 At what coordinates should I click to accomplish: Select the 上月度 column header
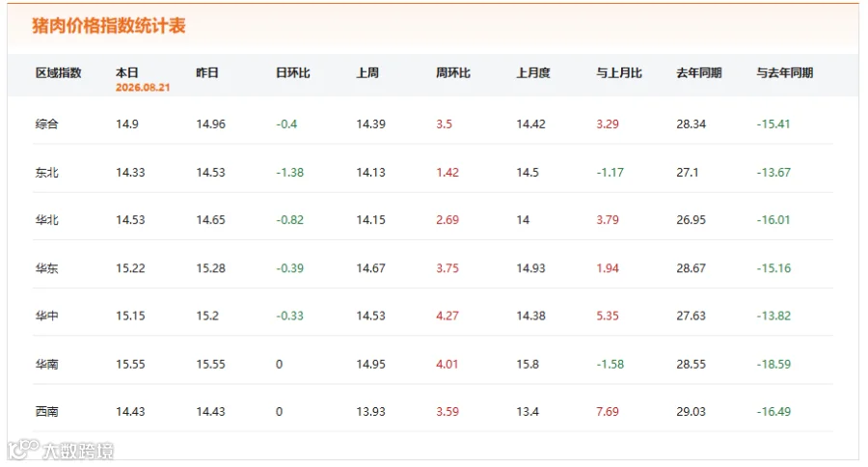[533, 72]
